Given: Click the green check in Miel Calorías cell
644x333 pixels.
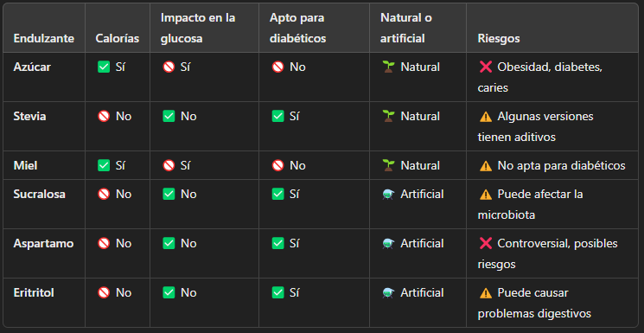Looking at the screenshot, I should [104, 166].
